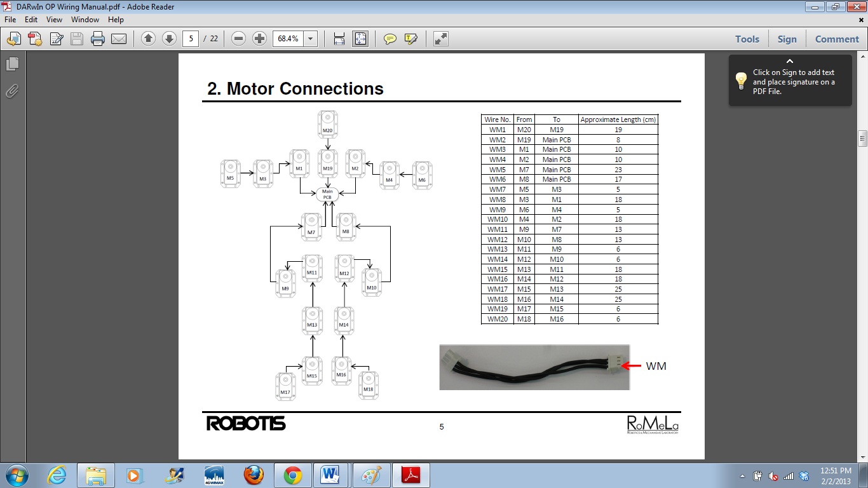This screenshot has width=868, height=488.
Task: Click the Create PDF online toolbar icon
Action: pos(13,39)
